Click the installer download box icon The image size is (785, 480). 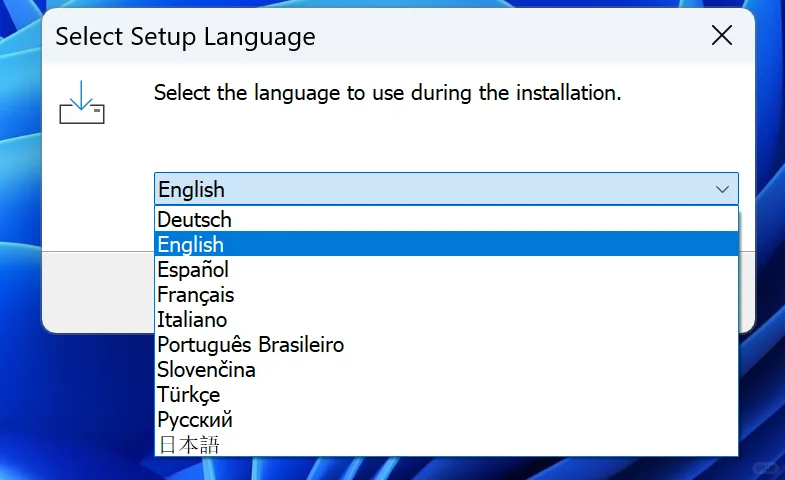tap(82, 102)
